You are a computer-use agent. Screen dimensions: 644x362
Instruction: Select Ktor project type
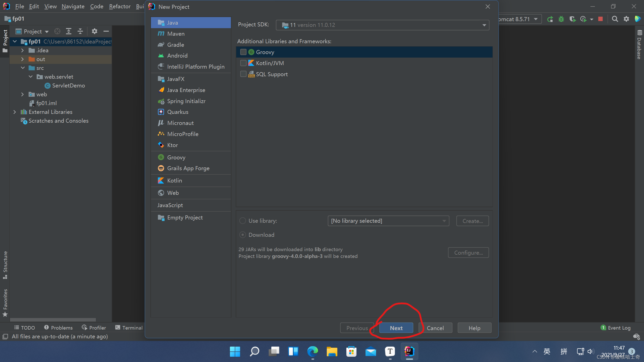pos(191,145)
